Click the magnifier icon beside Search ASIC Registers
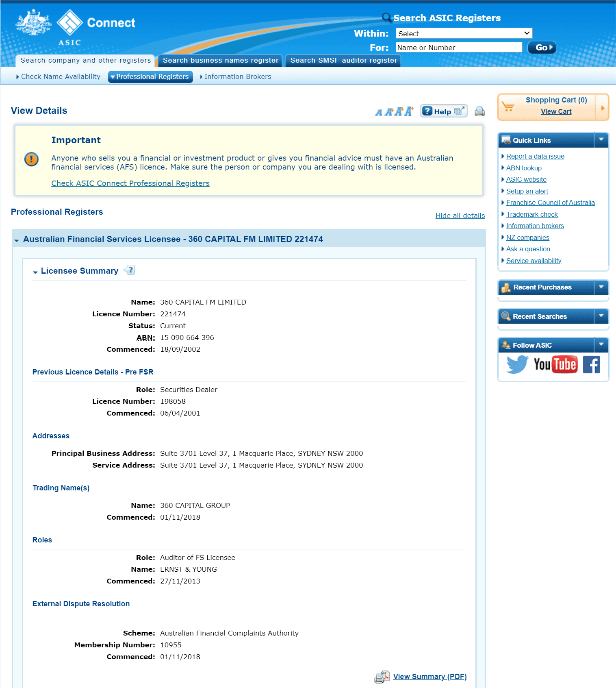 point(386,17)
